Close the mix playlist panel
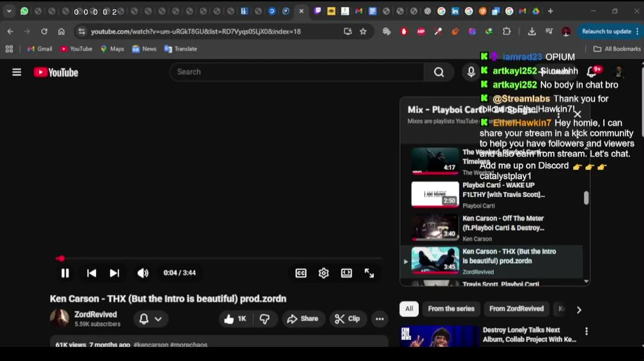Screen dimensions: 644x361 tap(577, 114)
